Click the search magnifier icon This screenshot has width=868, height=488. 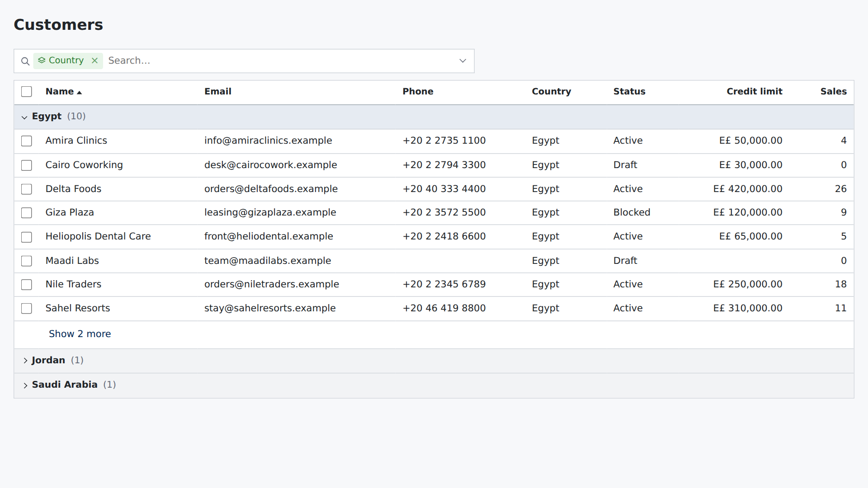tap(25, 61)
